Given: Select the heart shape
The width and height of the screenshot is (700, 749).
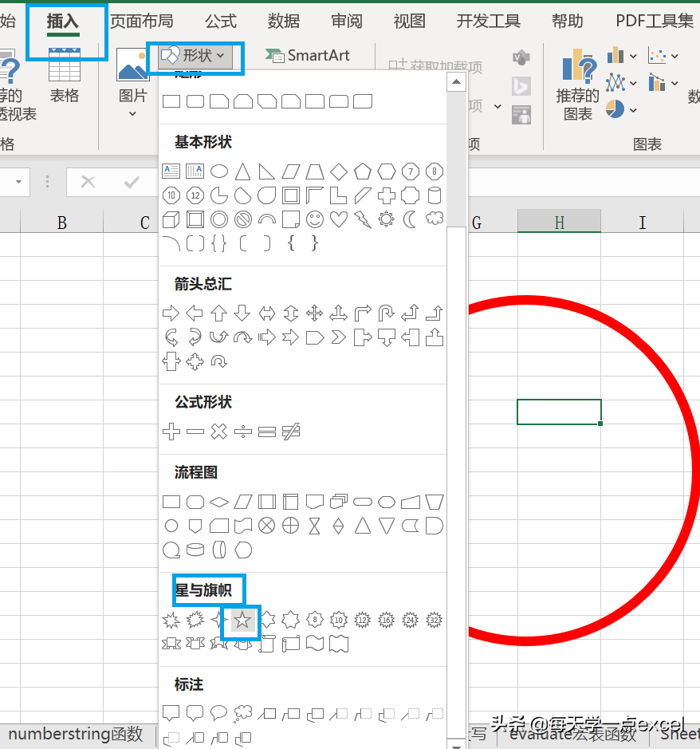Looking at the screenshot, I should click(x=339, y=219).
